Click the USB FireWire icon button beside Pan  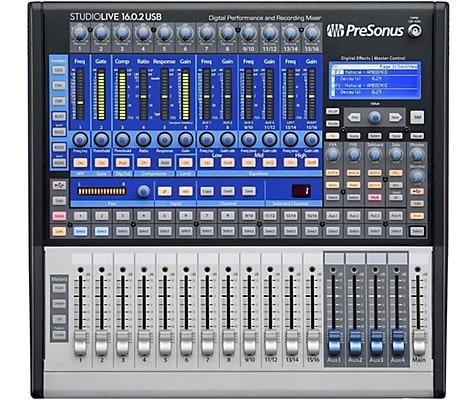tap(59, 186)
